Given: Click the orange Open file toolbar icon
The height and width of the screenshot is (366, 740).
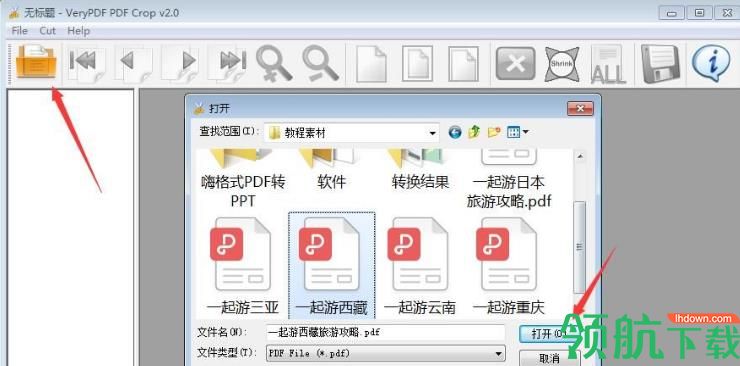Looking at the screenshot, I should point(36,62).
